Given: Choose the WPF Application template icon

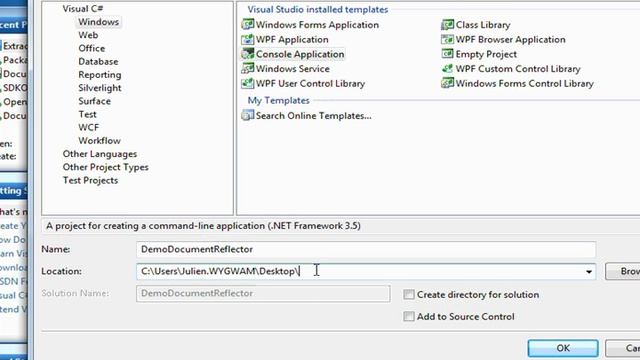Looking at the screenshot, I should pyautogui.click(x=247, y=39).
